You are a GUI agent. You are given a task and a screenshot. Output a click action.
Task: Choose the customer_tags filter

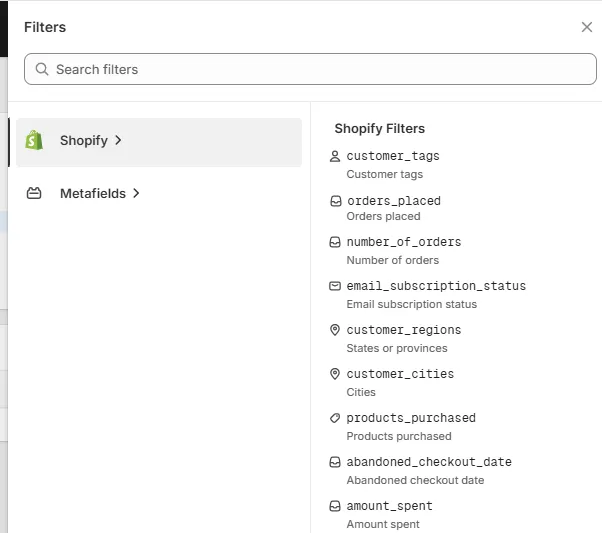pos(393,156)
